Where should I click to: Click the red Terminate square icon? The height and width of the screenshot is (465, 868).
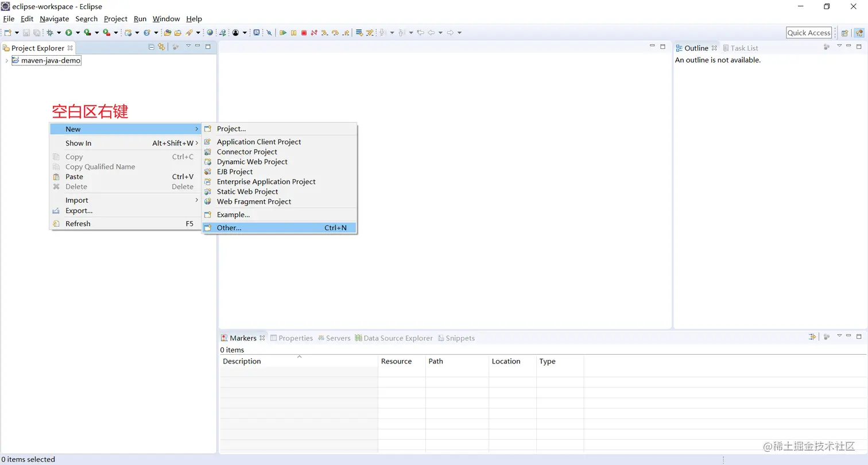tap(304, 33)
